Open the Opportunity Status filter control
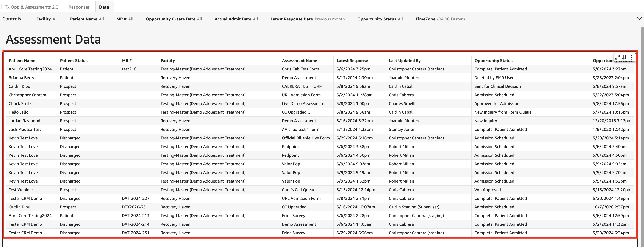The height and width of the screenshot is (247, 644). point(380,19)
